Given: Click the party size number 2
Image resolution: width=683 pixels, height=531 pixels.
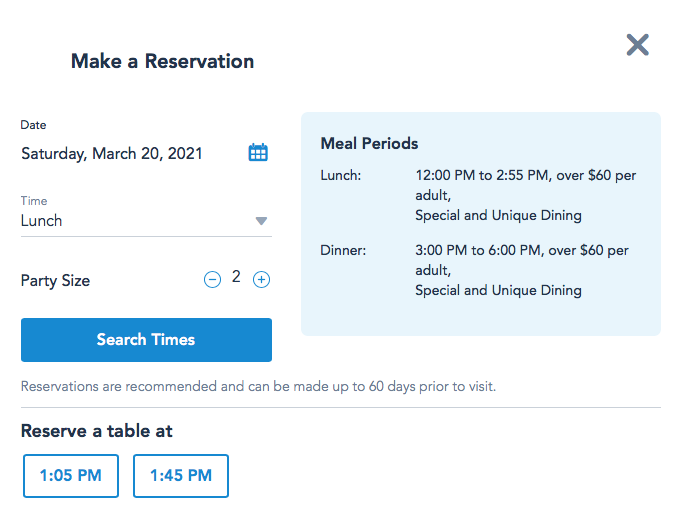Looking at the screenshot, I should (236, 277).
